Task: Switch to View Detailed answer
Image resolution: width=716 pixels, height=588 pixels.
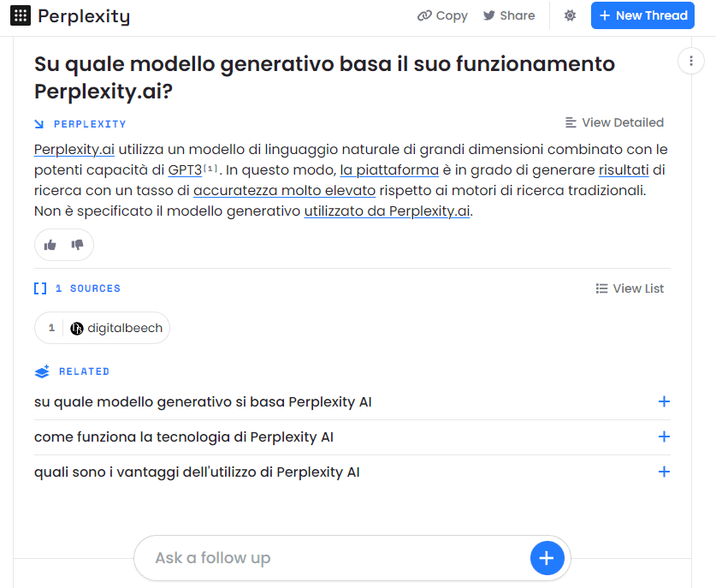Action: tap(614, 122)
